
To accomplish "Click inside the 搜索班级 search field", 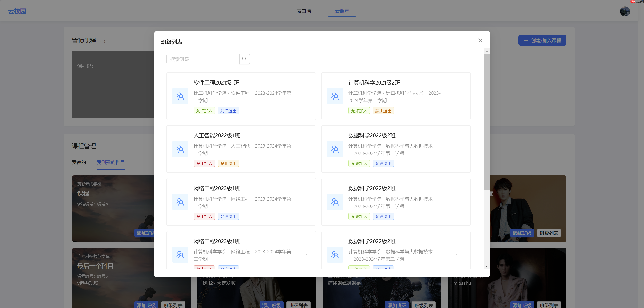I will pos(202,59).
